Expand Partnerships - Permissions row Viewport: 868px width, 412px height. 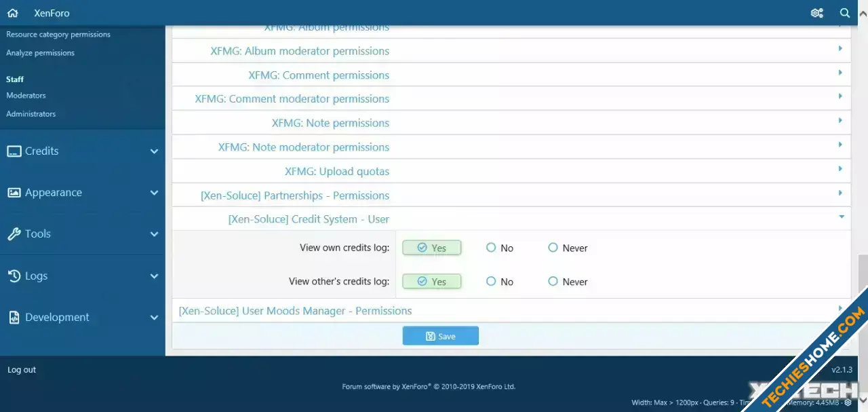coord(511,195)
